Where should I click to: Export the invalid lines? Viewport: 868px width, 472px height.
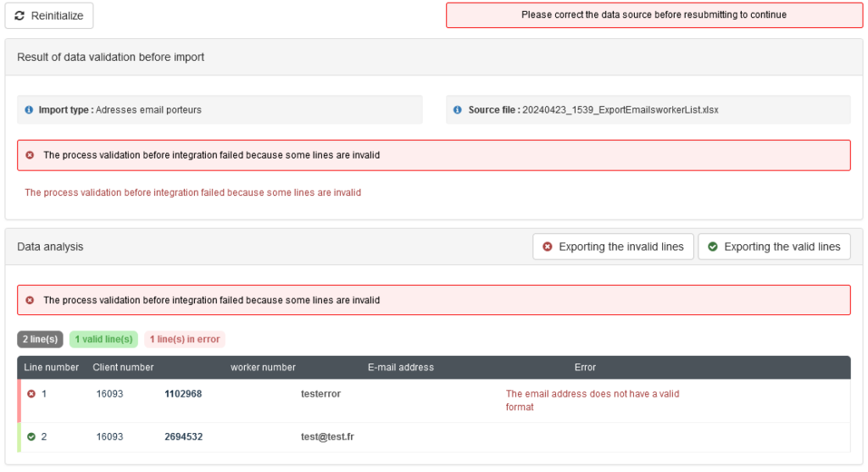pos(613,247)
